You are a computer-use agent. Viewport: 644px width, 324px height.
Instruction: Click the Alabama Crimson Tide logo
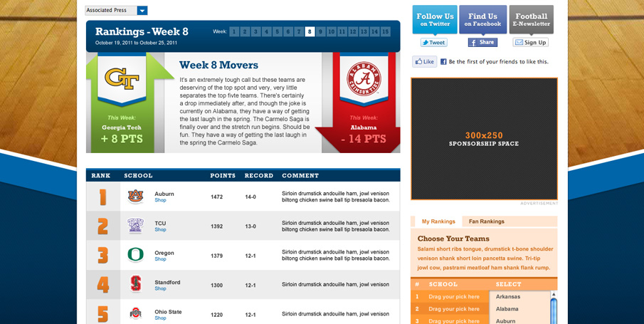click(364, 79)
